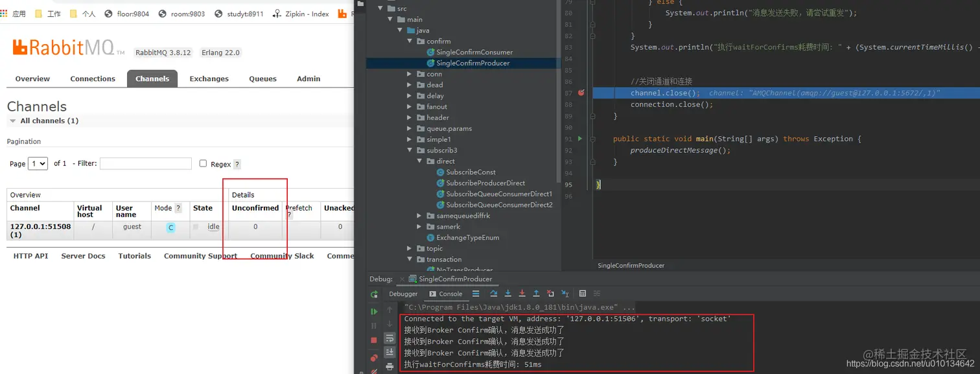Open channel 127.0.0.1:51508 link
Viewport: 980px width, 374px height.
click(x=40, y=230)
